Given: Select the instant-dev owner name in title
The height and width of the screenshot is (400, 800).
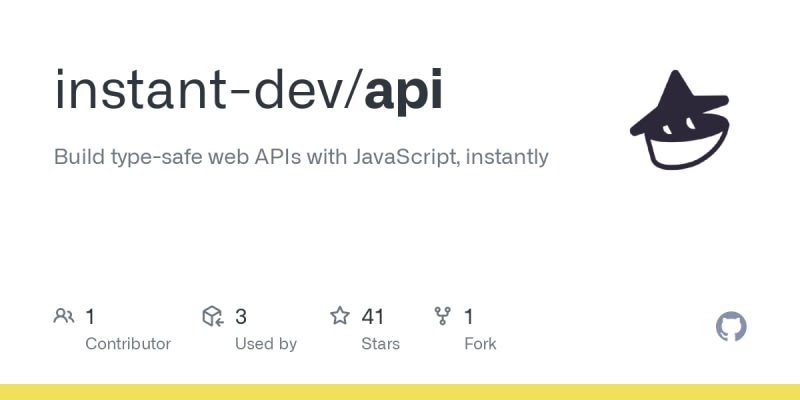Looking at the screenshot, I should tap(200, 90).
